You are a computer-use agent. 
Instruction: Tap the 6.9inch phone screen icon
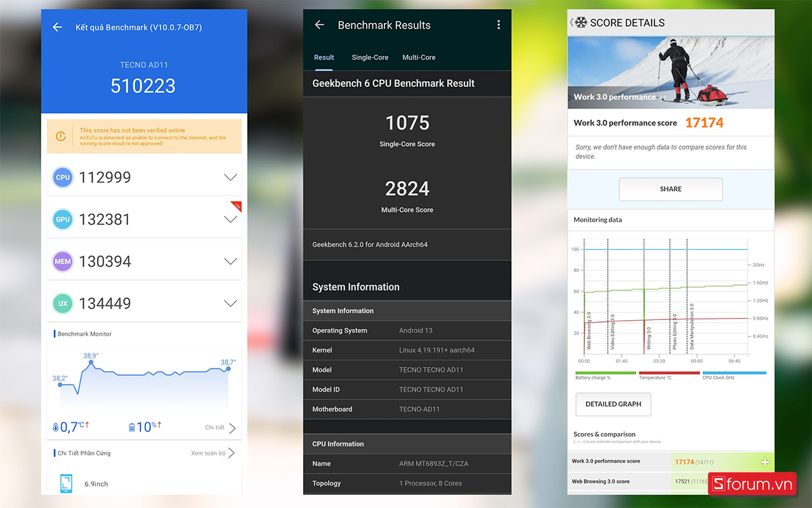[x=66, y=483]
